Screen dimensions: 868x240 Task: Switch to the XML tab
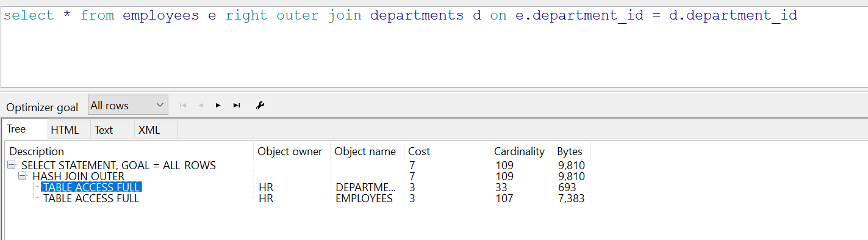tap(149, 129)
